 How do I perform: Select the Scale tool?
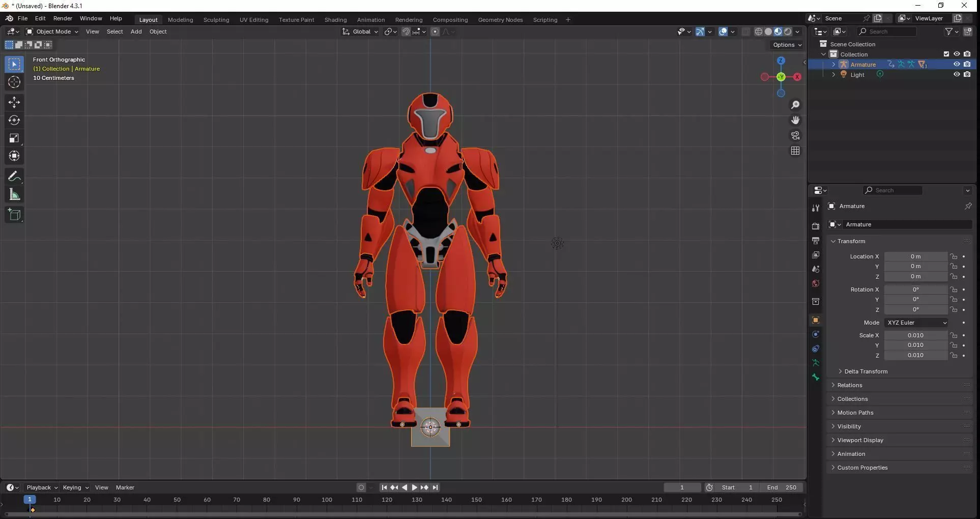14,138
